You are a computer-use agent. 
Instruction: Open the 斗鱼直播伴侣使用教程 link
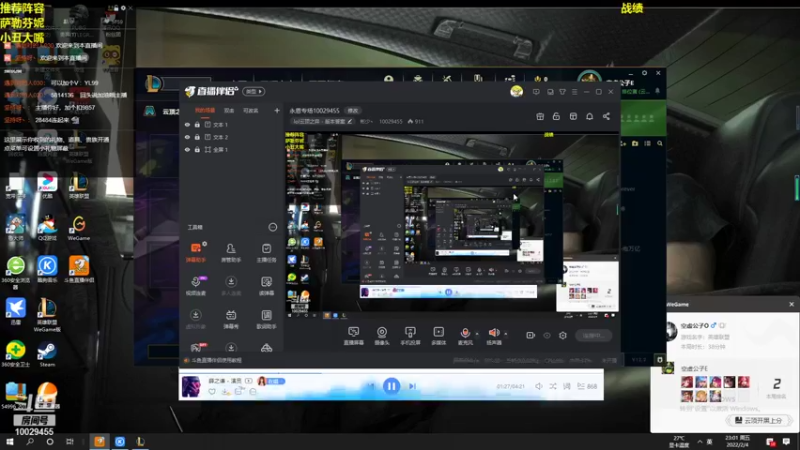(217, 360)
